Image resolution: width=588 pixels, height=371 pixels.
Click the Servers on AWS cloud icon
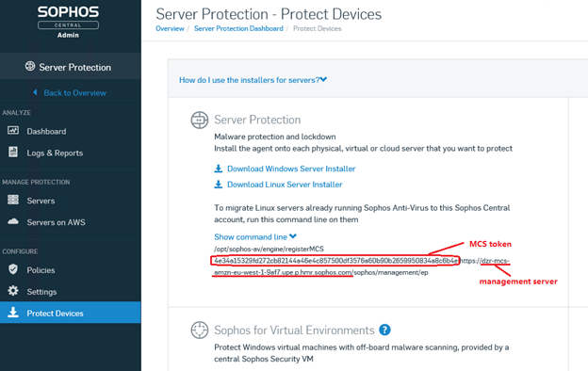point(13,221)
